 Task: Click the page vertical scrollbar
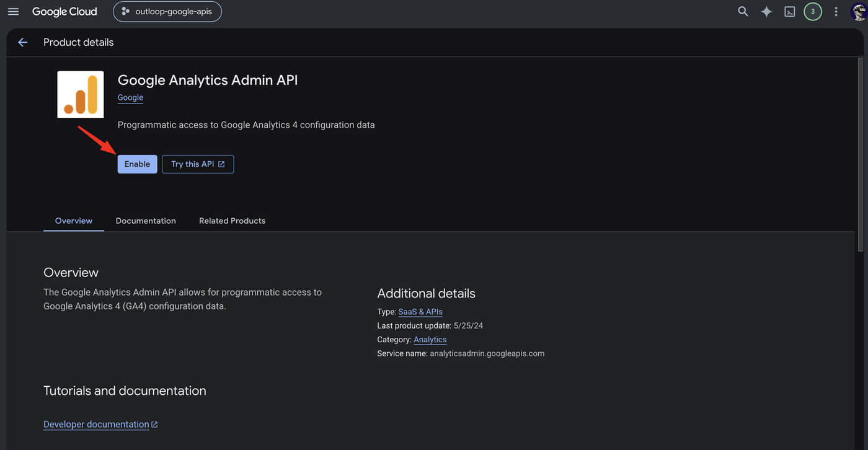click(x=860, y=155)
